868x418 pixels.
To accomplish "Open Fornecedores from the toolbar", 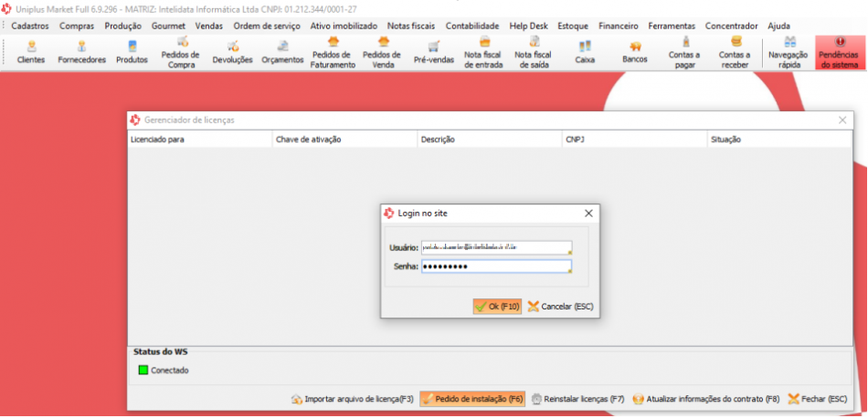I will point(82,53).
